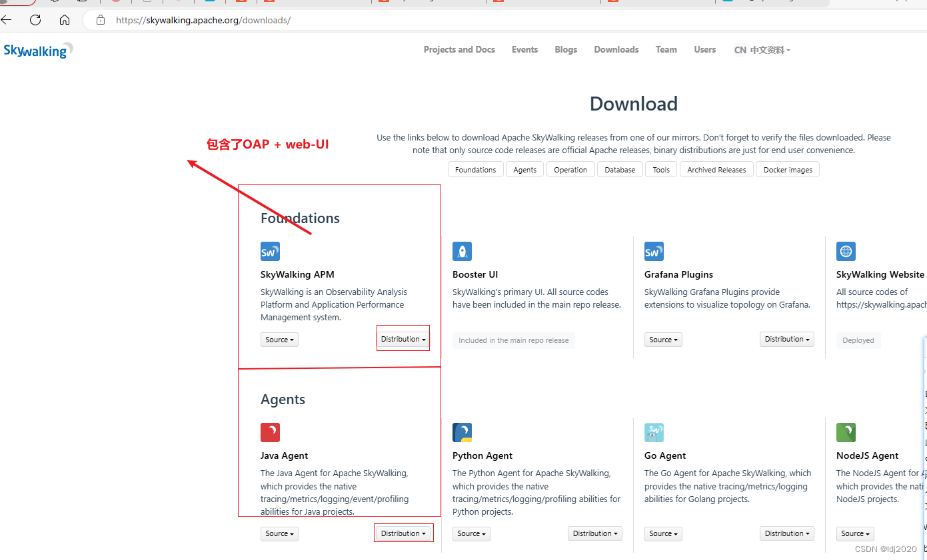Click the Java Agent red icon

point(270,432)
